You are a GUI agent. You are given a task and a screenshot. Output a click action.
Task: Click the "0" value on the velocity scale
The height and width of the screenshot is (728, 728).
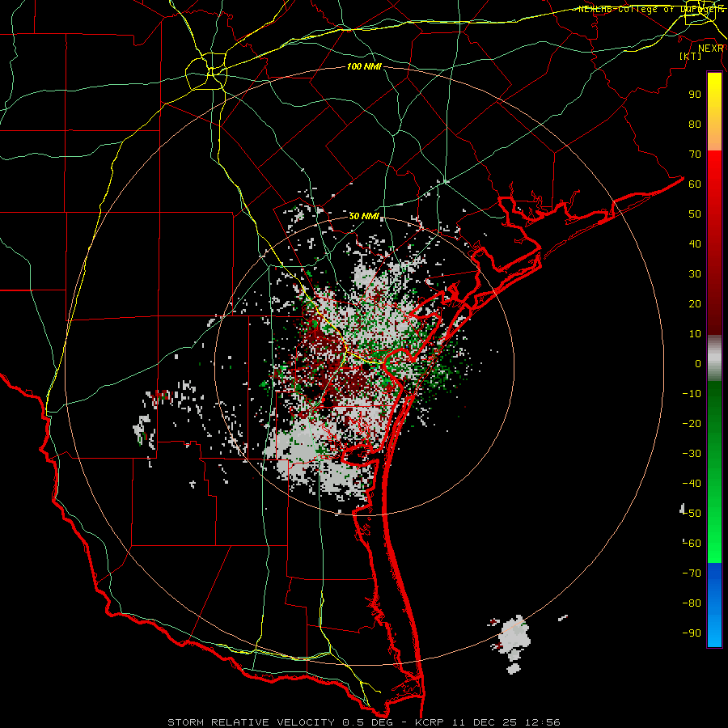pos(698,364)
